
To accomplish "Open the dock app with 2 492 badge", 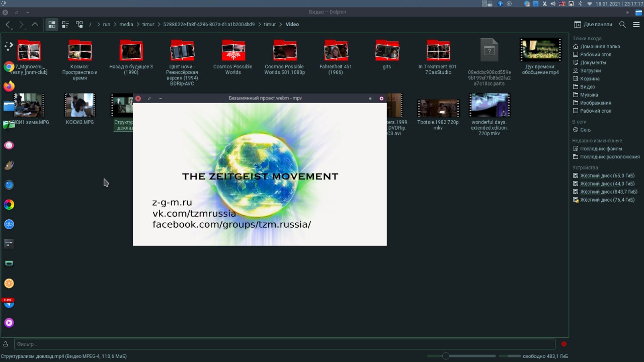I will click(x=9, y=303).
